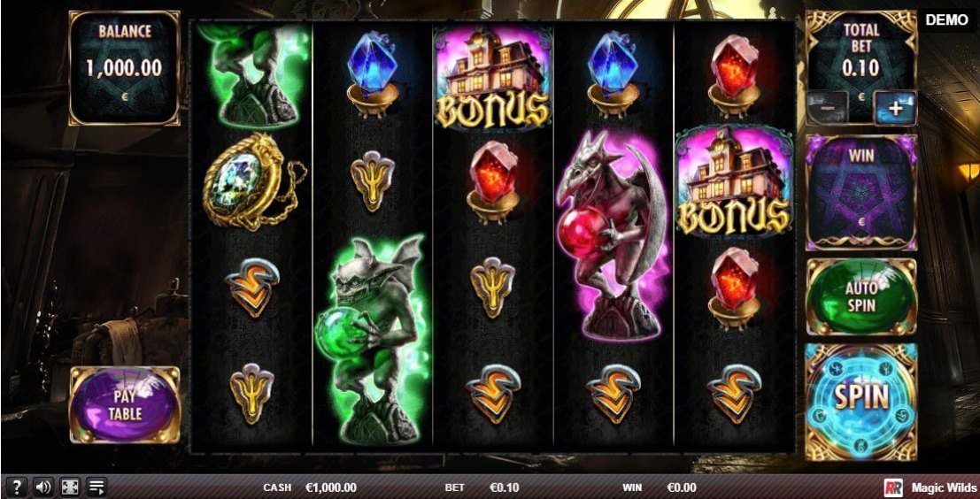Open the help question mark icon
The height and width of the screenshot is (499, 980).
click(17, 487)
